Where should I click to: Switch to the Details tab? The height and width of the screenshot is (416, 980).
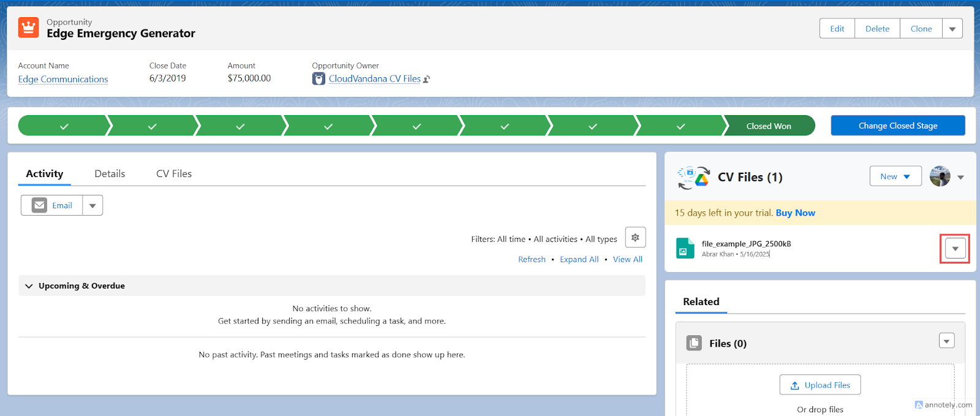click(x=110, y=173)
